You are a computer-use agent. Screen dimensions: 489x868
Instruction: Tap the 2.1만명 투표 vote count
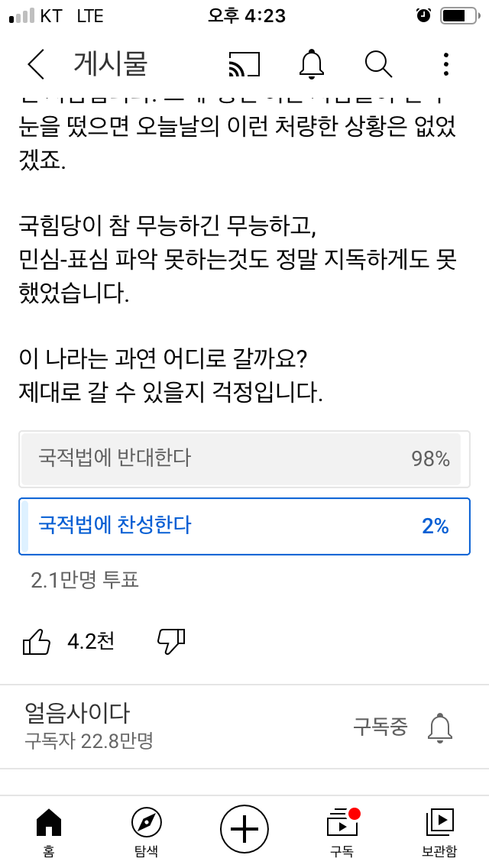pyautogui.click(x=85, y=580)
